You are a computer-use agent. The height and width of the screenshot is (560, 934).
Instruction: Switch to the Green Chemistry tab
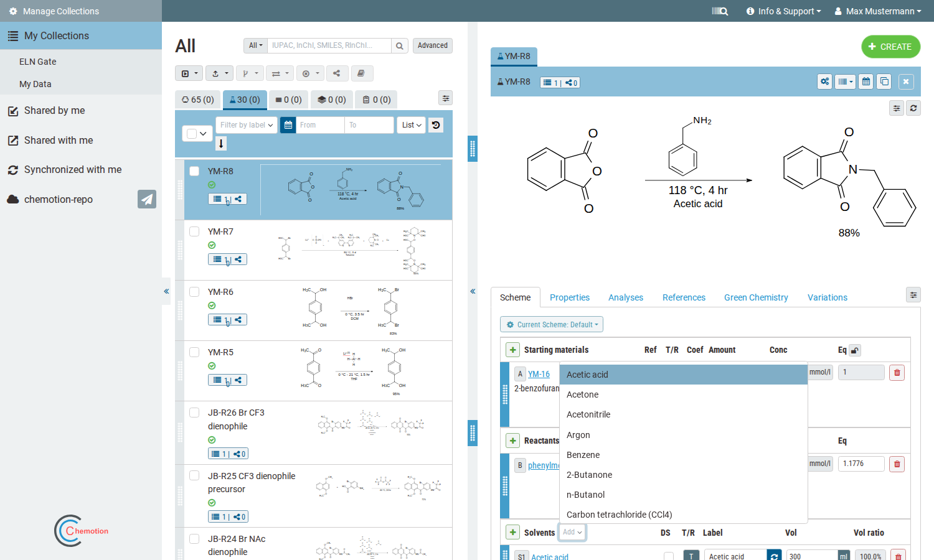(756, 297)
